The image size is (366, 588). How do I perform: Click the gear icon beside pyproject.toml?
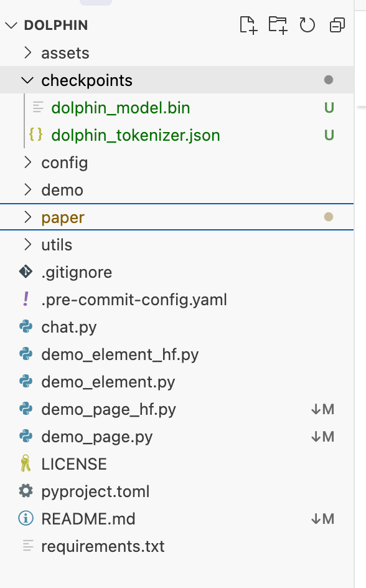click(x=26, y=491)
